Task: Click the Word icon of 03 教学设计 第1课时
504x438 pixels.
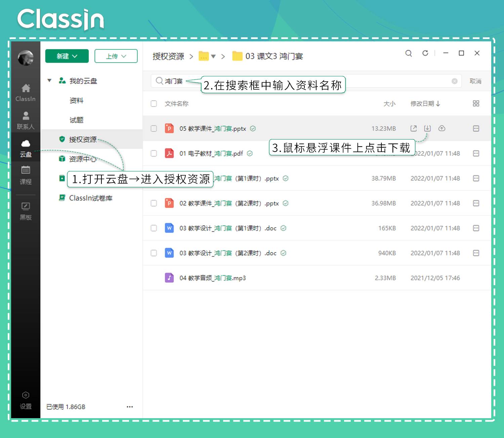Action: [x=169, y=228]
